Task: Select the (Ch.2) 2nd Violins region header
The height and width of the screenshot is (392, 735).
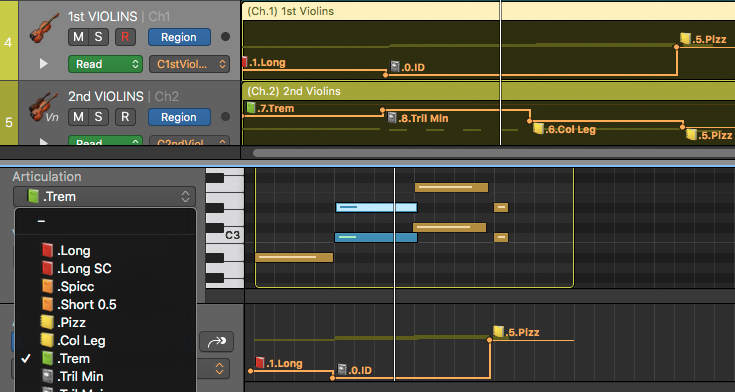Action: [x=488, y=91]
